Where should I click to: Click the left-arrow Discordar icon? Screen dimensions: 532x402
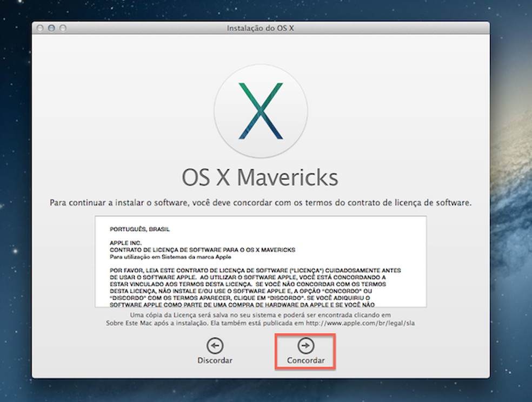pos(215,345)
